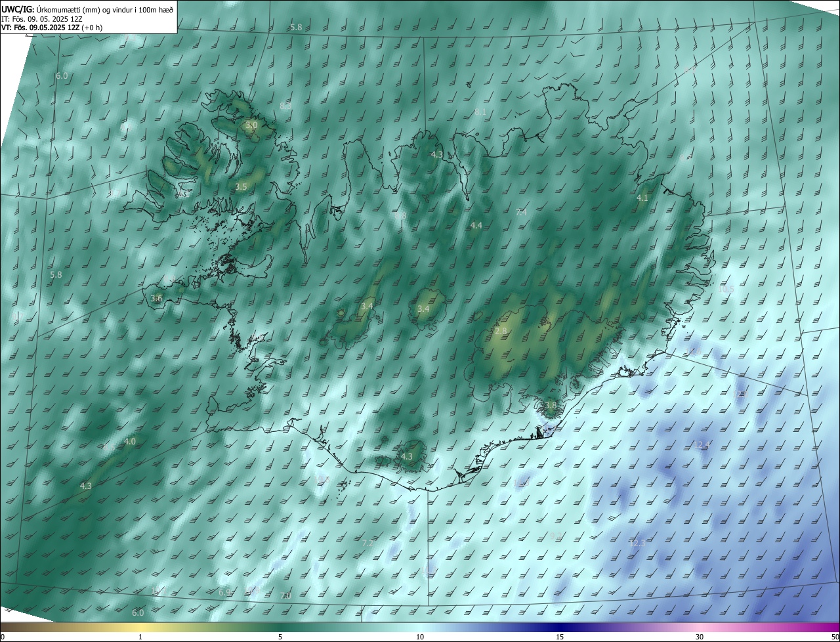Click the color scale tick label 1

coord(140,637)
